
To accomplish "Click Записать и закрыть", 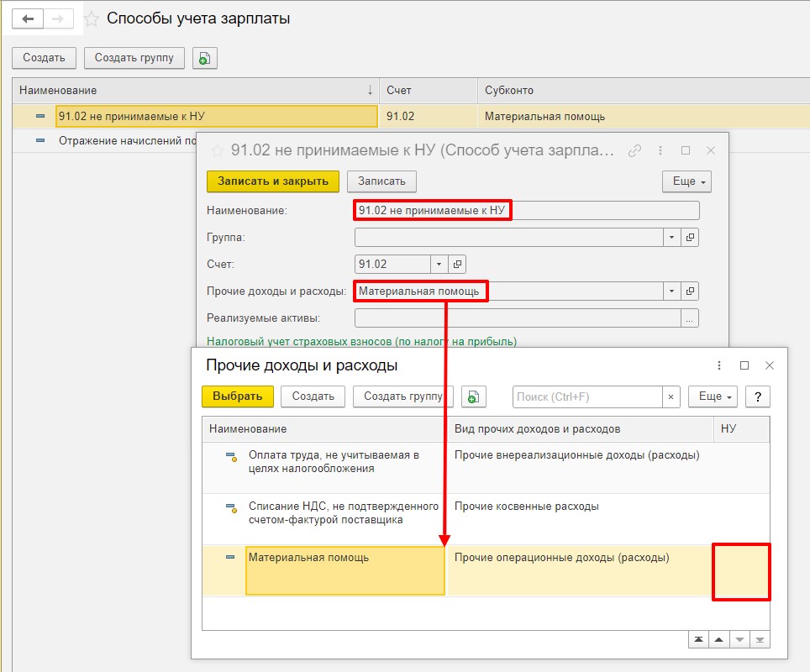I will pyautogui.click(x=273, y=181).
